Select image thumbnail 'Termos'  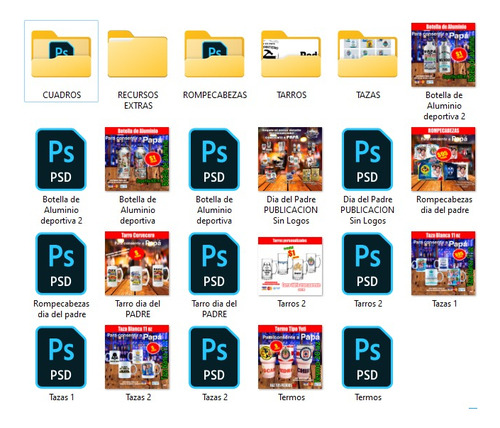pyautogui.click(x=290, y=357)
